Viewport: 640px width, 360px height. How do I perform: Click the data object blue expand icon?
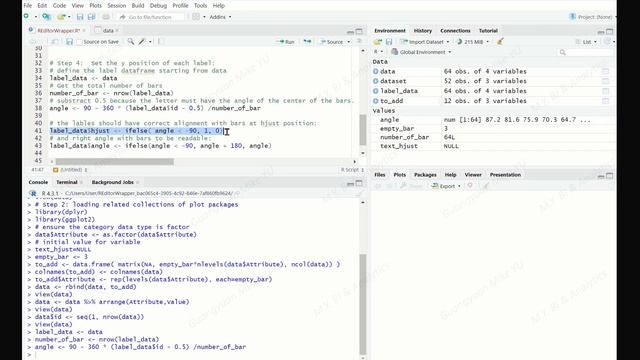376,71
